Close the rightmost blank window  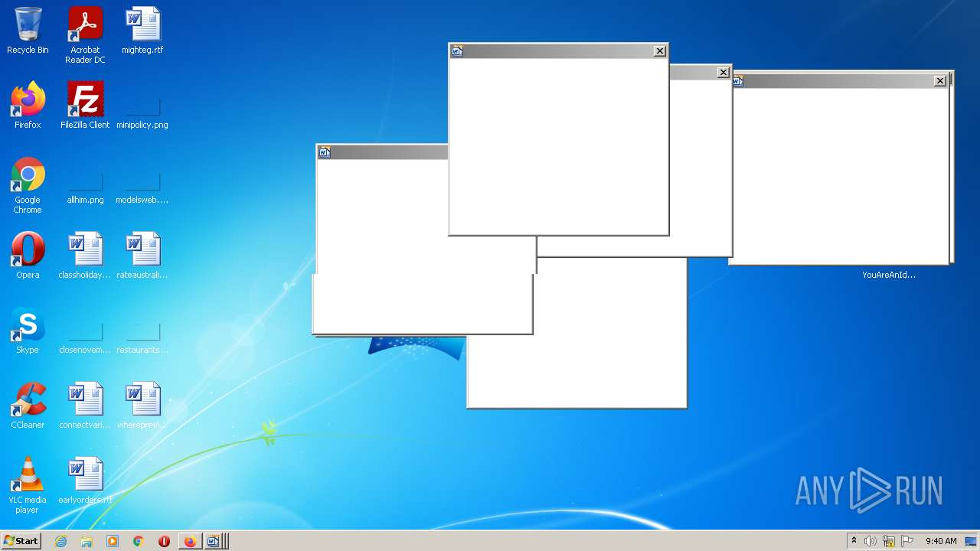[x=940, y=81]
